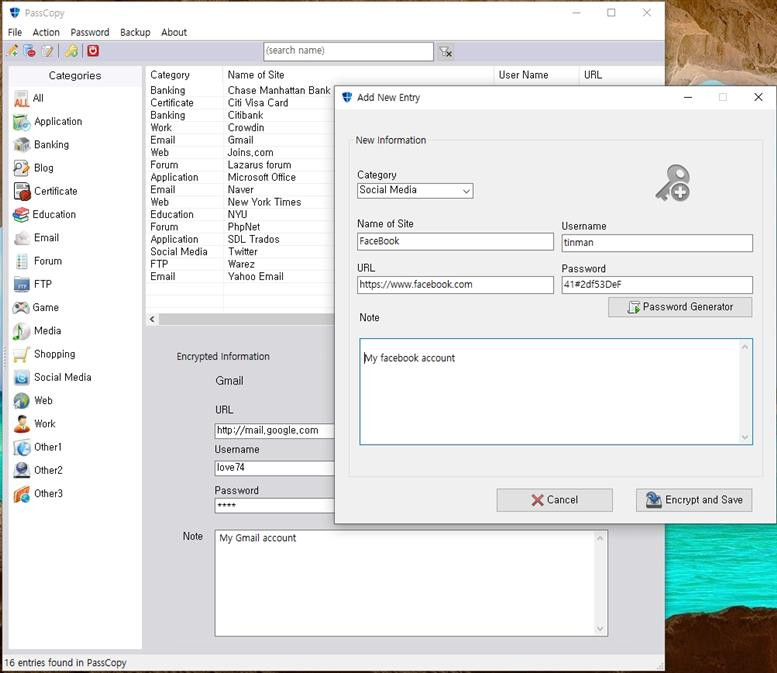The width and height of the screenshot is (777, 673).
Task: Clear the search filter icon
Action: [x=446, y=51]
